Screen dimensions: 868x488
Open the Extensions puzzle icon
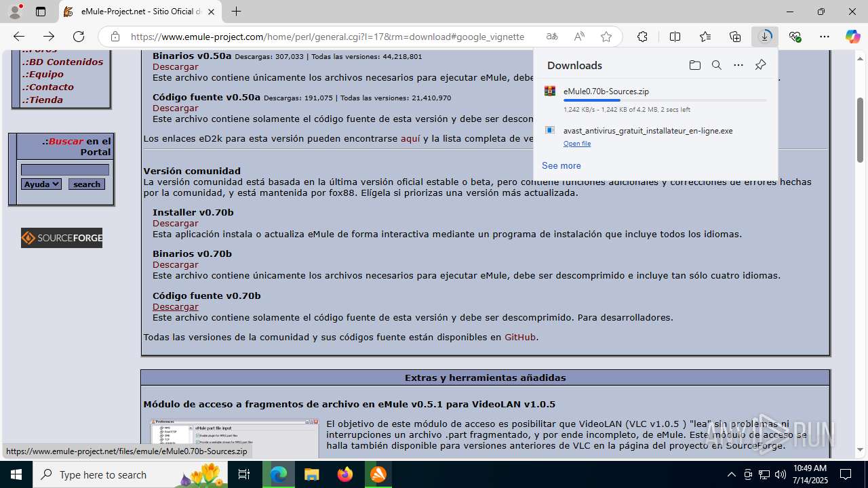pyautogui.click(x=642, y=37)
